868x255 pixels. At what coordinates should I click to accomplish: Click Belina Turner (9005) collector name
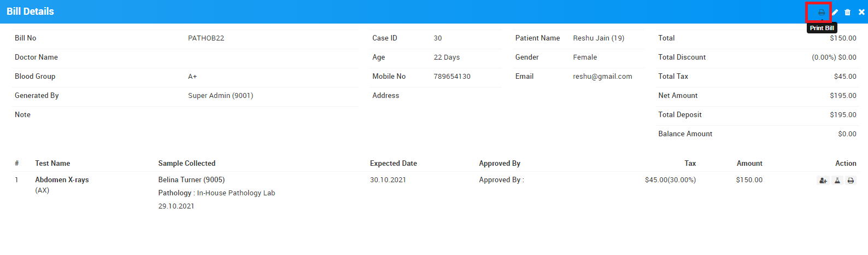[x=191, y=179]
